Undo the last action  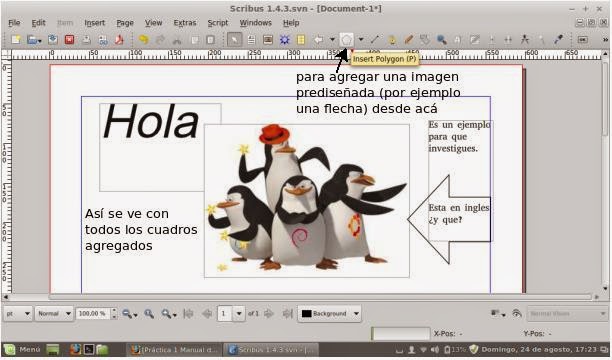[x=144, y=39]
